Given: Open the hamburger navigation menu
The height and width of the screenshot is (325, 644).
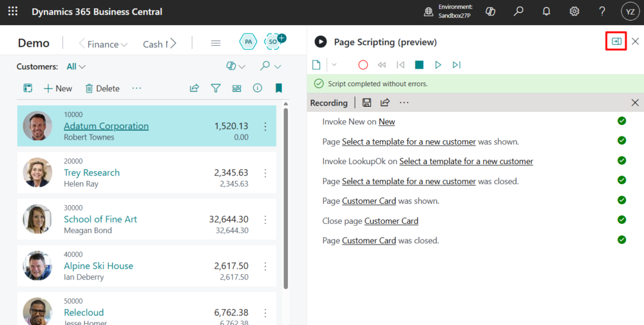Looking at the screenshot, I should click(216, 43).
